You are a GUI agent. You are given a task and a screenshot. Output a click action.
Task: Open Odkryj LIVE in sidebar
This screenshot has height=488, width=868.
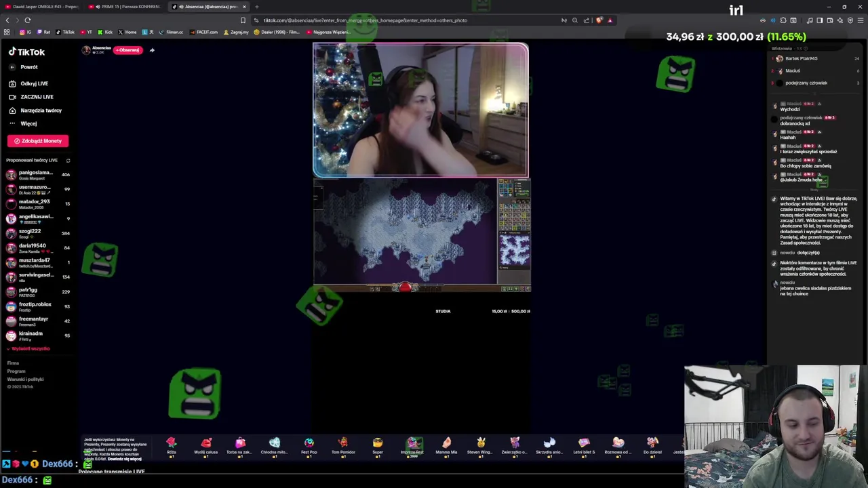[28, 83]
